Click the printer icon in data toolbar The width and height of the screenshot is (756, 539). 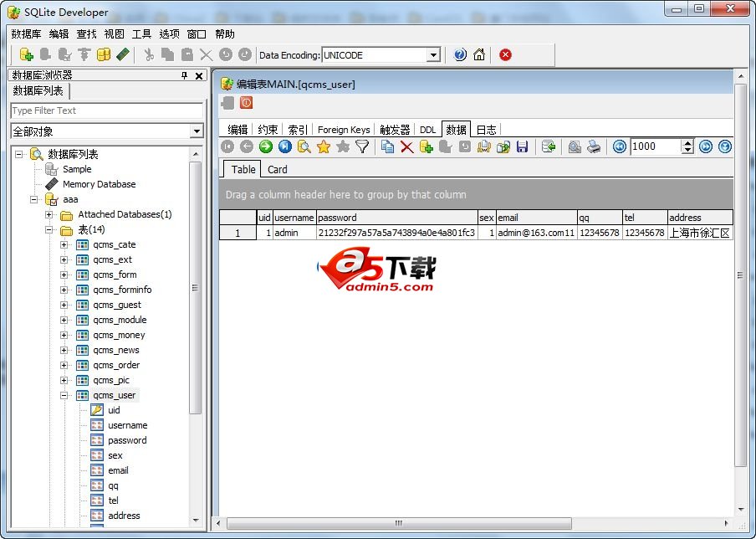point(594,146)
